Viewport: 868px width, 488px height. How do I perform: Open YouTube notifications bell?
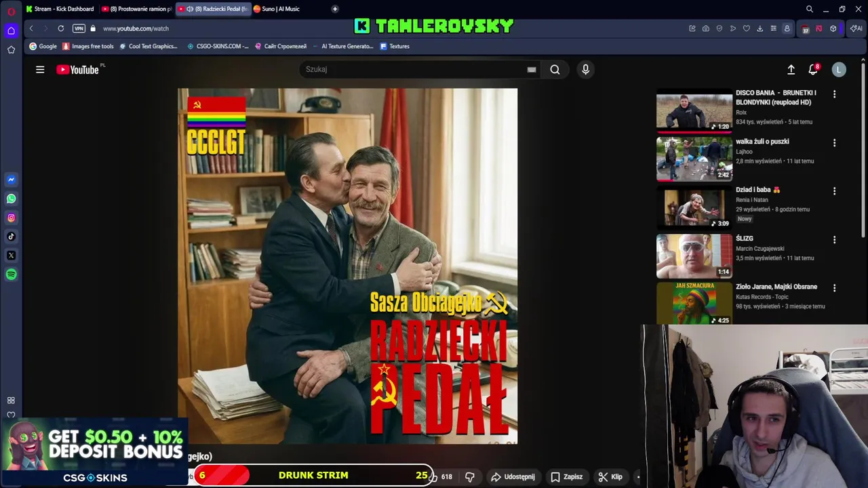[x=813, y=69]
